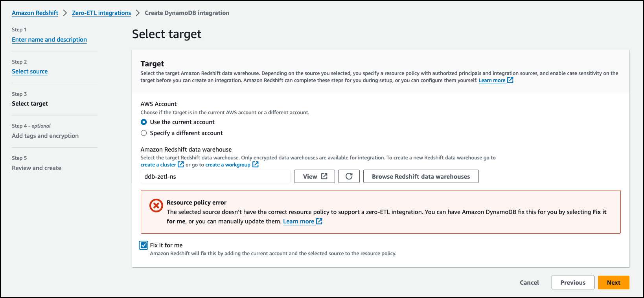Select Use the current account radio
This screenshot has height=298, width=644.
tap(144, 122)
